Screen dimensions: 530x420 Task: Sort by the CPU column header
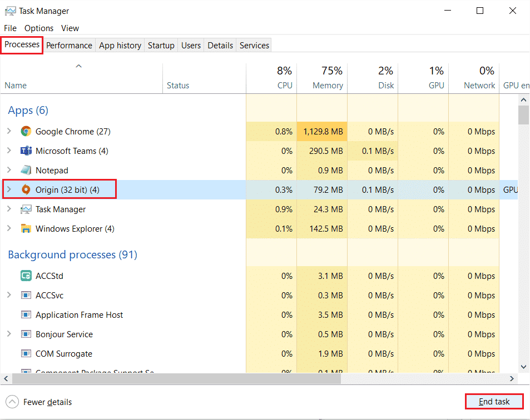click(271, 78)
